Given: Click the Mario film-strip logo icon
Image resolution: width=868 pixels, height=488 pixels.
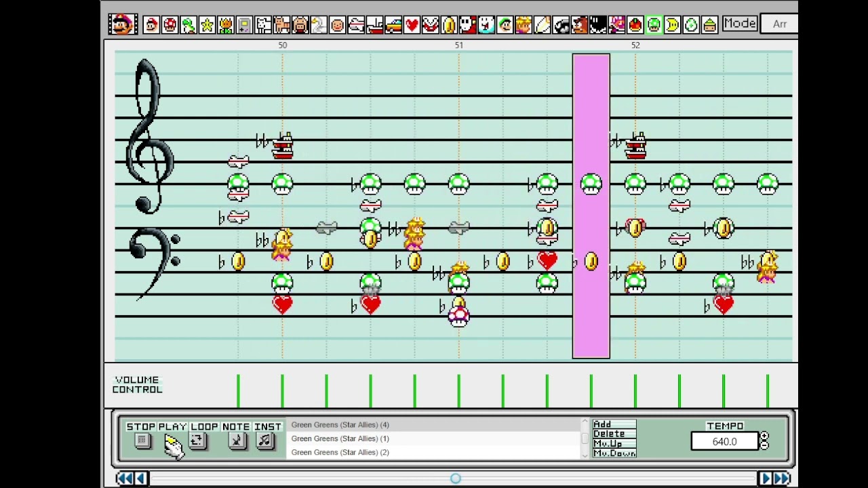Looking at the screenshot, I should 123,24.
